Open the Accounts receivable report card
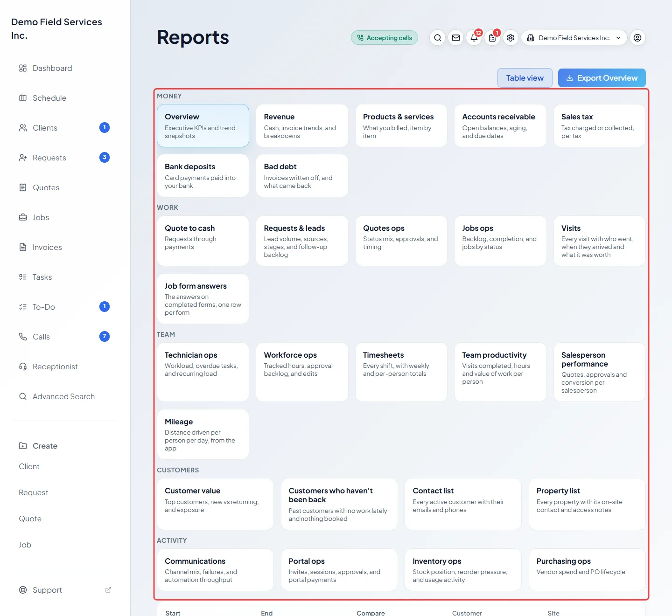 pos(500,125)
